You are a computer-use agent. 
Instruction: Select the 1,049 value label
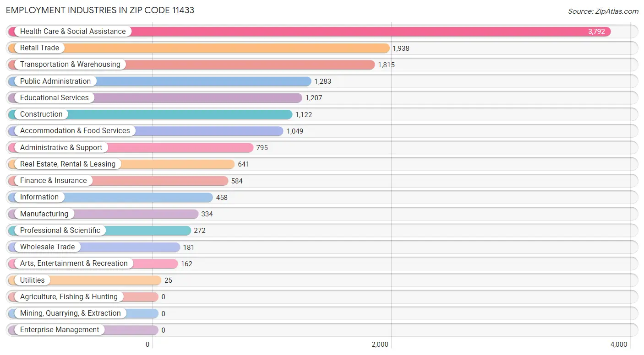[295, 131]
